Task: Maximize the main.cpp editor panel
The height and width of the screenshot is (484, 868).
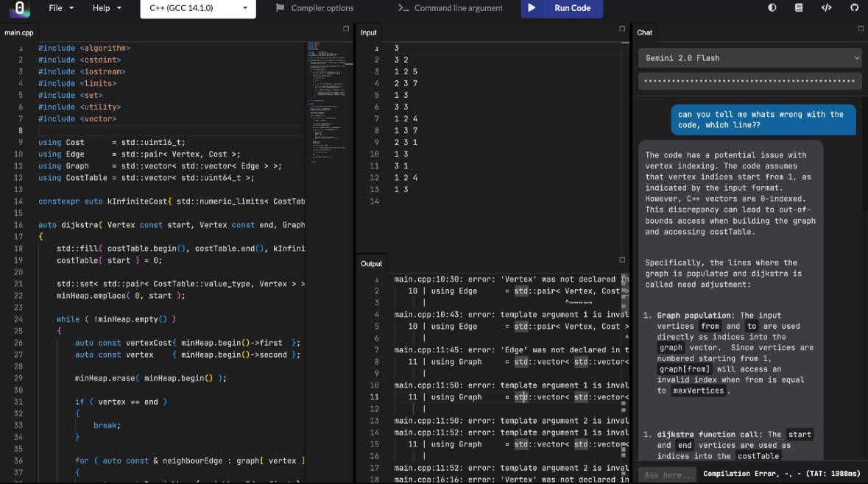Action: (346, 29)
